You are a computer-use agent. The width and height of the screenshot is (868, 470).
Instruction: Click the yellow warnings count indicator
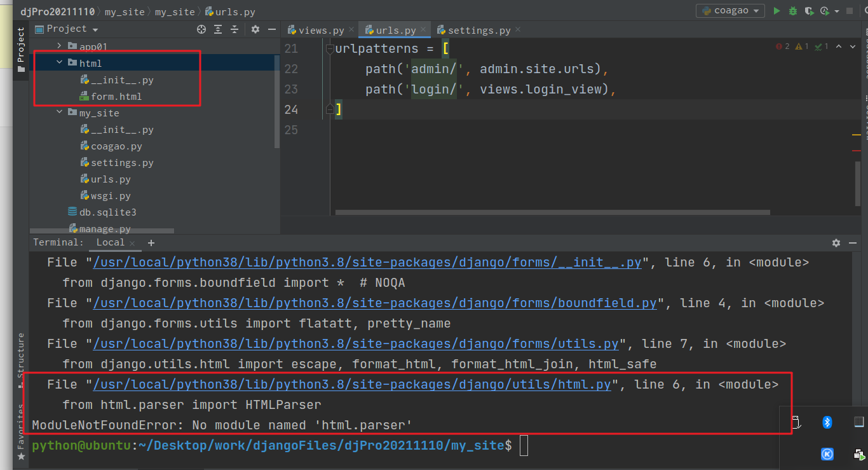click(802, 46)
